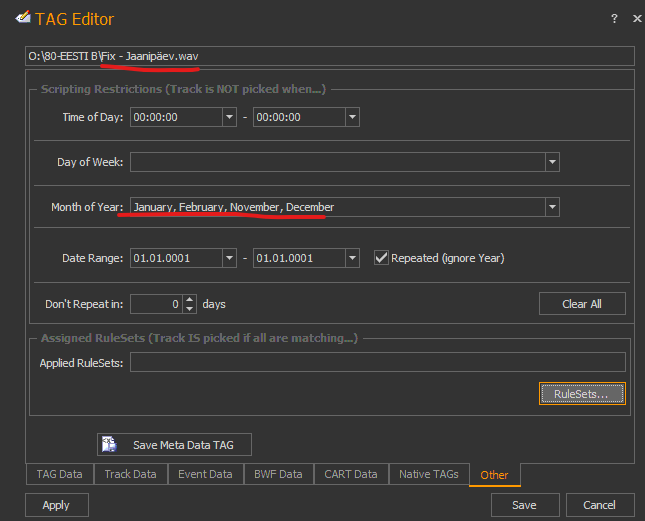Open the Time of Day end dropdown

[x=352, y=117]
